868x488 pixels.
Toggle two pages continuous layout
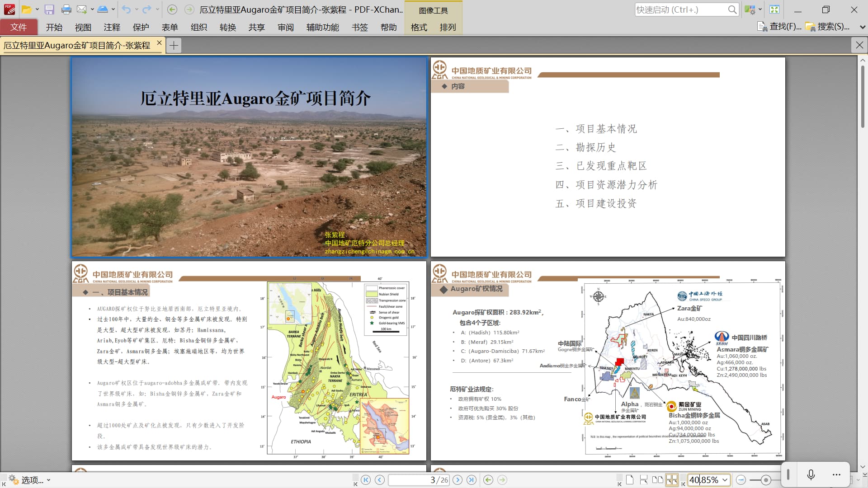[672, 480]
